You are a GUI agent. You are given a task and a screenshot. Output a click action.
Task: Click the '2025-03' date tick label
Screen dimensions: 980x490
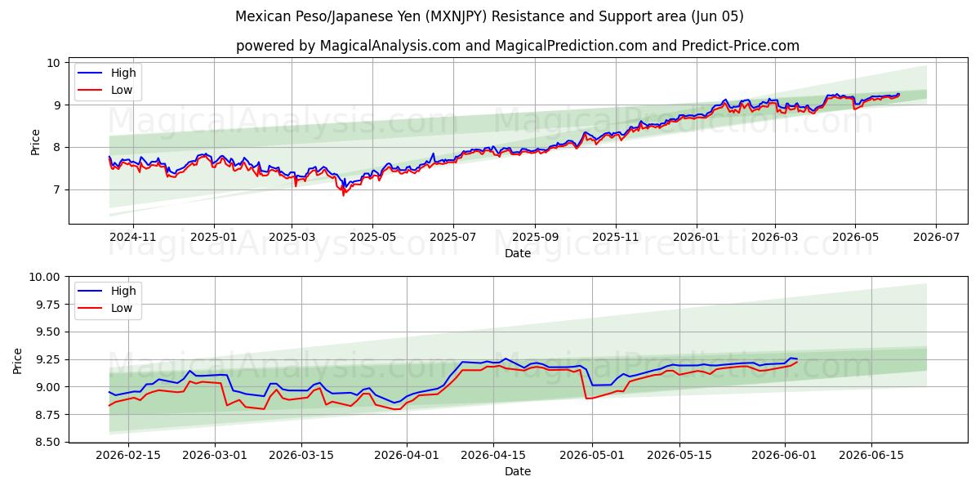click(292, 236)
